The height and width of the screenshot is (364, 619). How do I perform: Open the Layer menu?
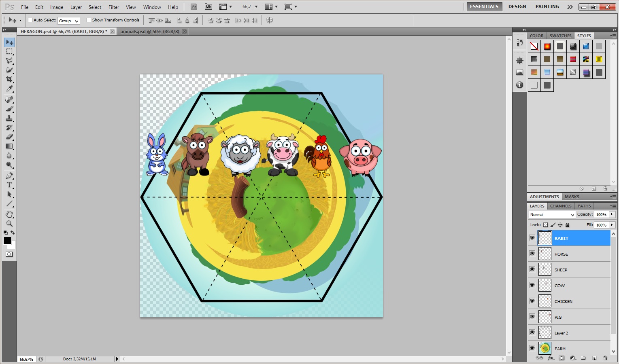(x=76, y=7)
